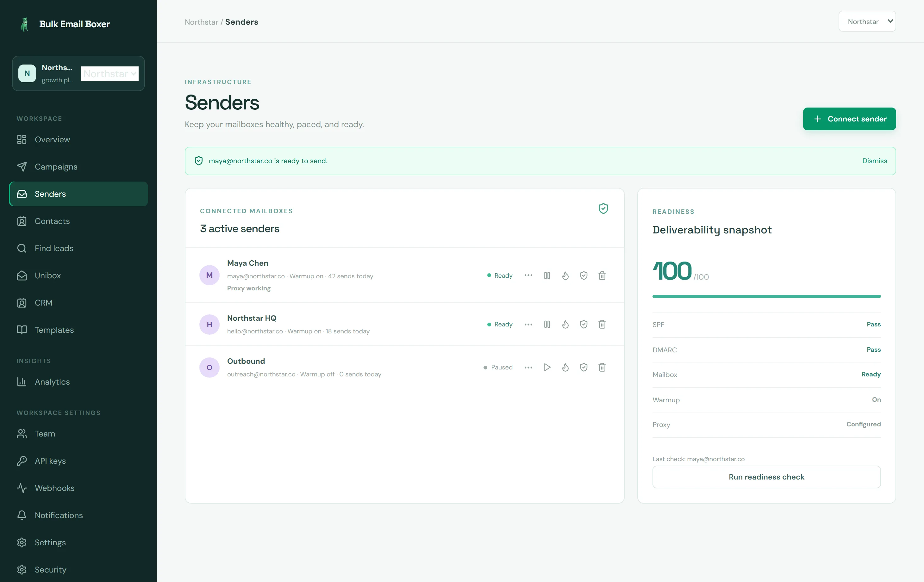Screen dimensions: 924x582
Task: Click shield icon in Northstar HQ row
Action: pyautogui.click(x=584, y=324)
